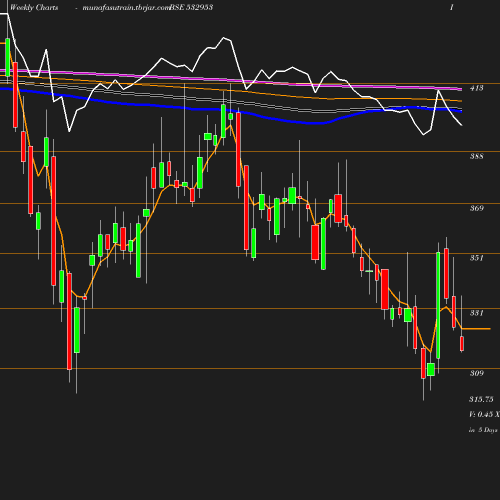The width and height of the screenshot is (500, 500).
Task: Click the 331 price axis label
Action: pyautogui.click(x=476, y=313)
